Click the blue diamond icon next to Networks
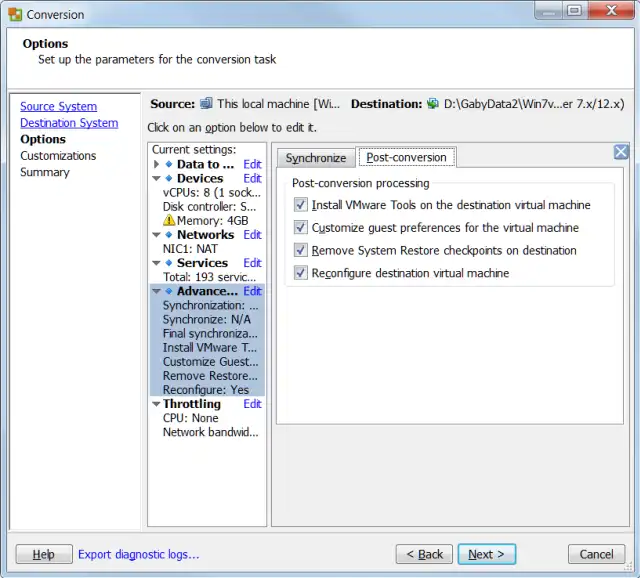The height and width of the screenshot is (578, 640). (x=169, y=235)
